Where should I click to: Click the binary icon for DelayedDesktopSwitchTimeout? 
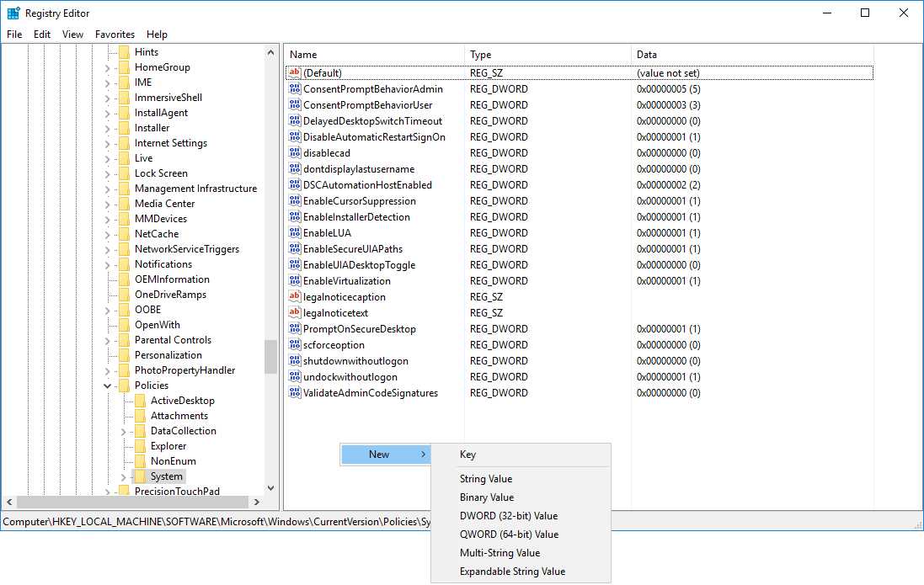click(295, 120)
